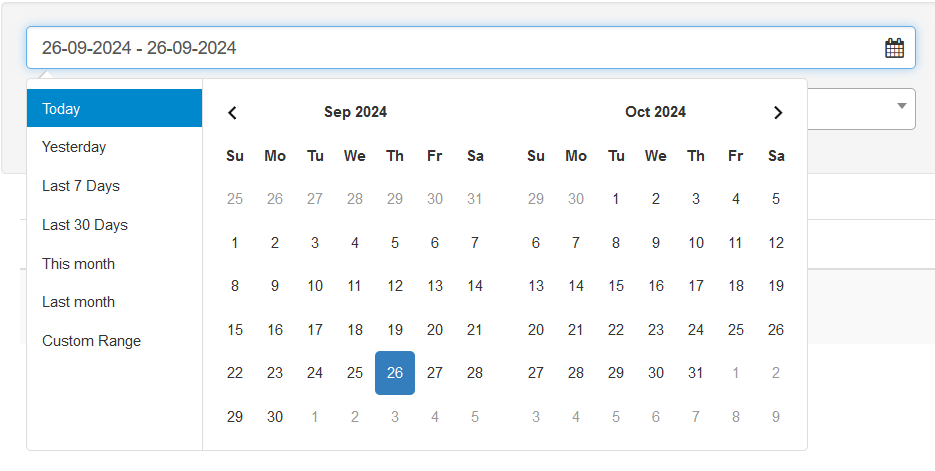The image size is (935, 471).
Task: Select September 26 highlighted date
Action: [x=395, y=373]
